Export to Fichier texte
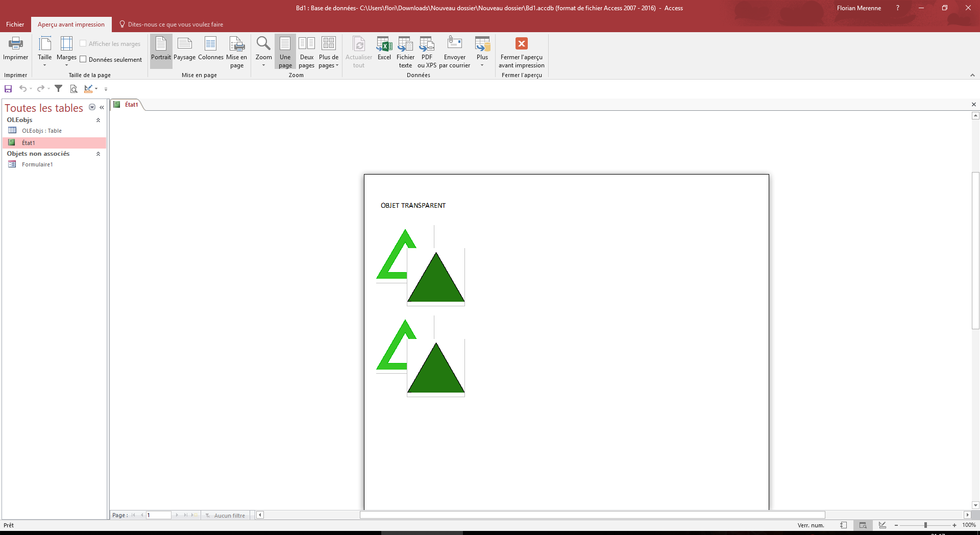 (x=406, y=52)
